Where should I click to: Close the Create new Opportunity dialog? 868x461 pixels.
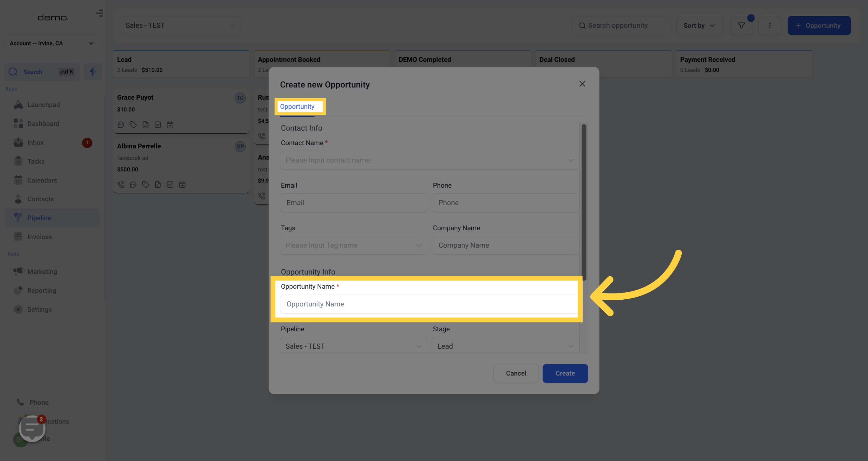(582, 84)
